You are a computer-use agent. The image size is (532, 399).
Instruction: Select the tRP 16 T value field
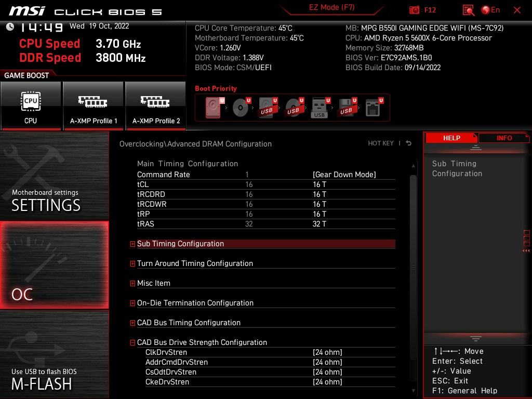320,214
